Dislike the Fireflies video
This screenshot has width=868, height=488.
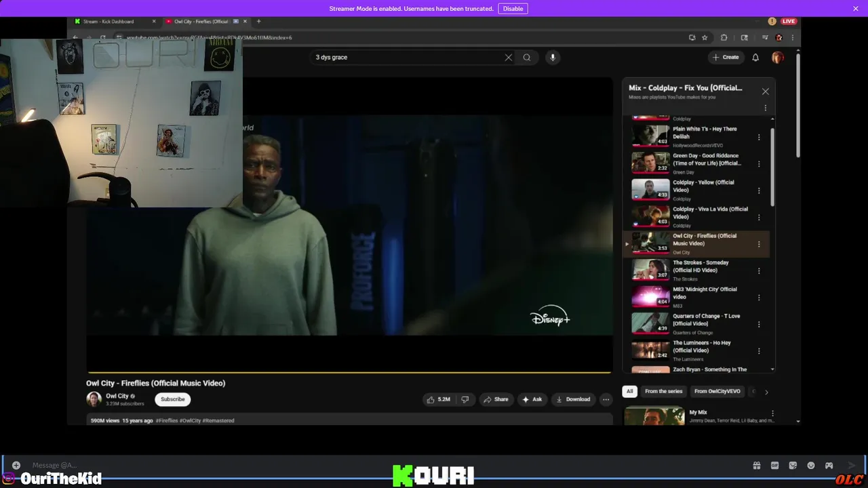point(465,399)
